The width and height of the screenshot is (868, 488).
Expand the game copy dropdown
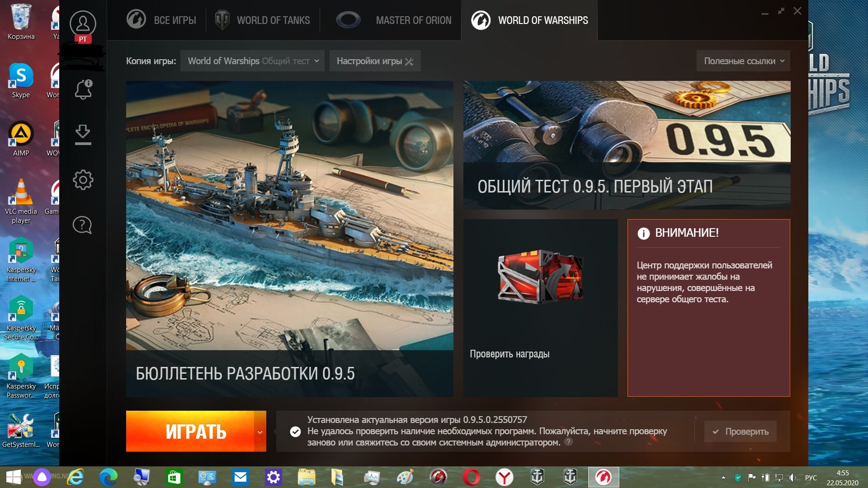tap(252, 61)
